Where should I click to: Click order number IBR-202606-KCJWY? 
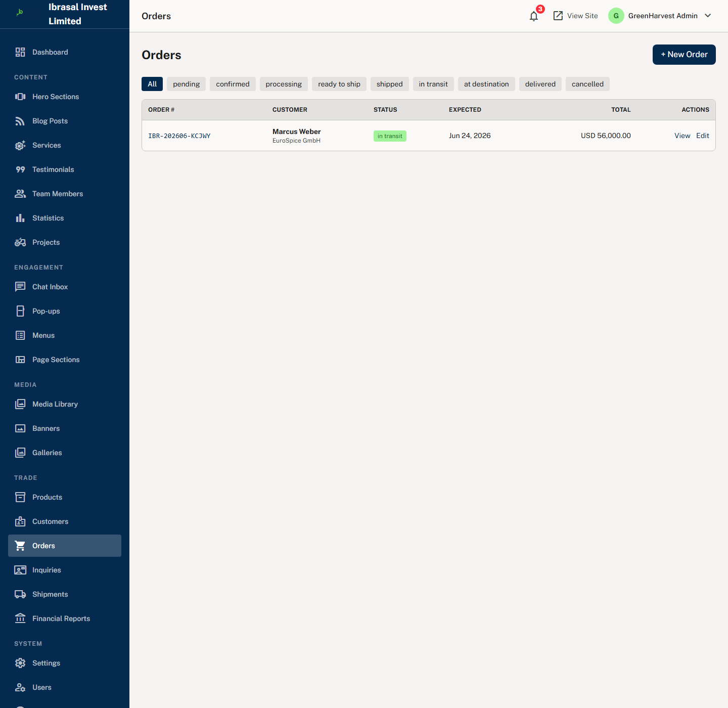click(x=179, y=136)
